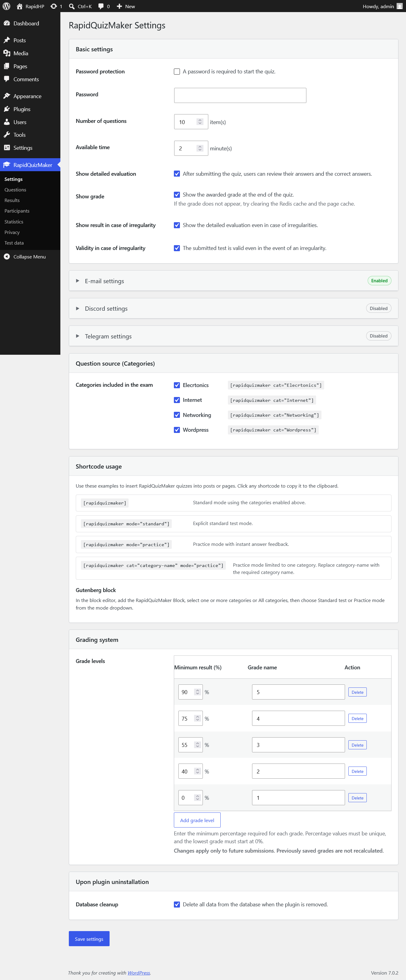Image resolution: width=406 pixels, height=980 pixels.
Task: Click the Posts pushpin icon
Action: pos(7,40)
